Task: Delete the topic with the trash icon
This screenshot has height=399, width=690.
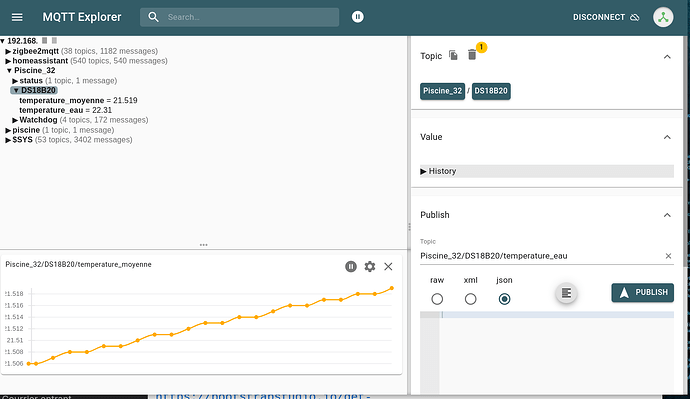Action: (472, 55)
